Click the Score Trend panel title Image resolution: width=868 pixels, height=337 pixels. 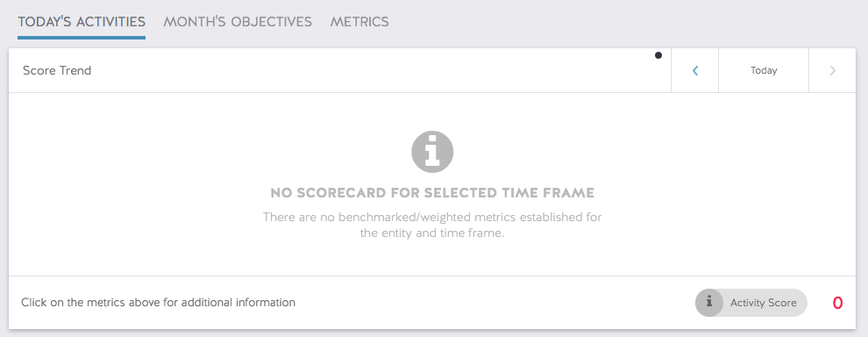point(57,70)
